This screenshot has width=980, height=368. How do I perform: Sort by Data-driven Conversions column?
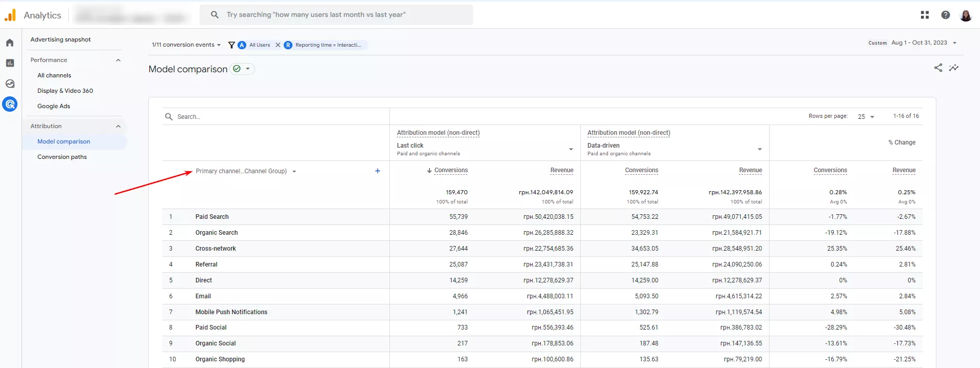641,170
